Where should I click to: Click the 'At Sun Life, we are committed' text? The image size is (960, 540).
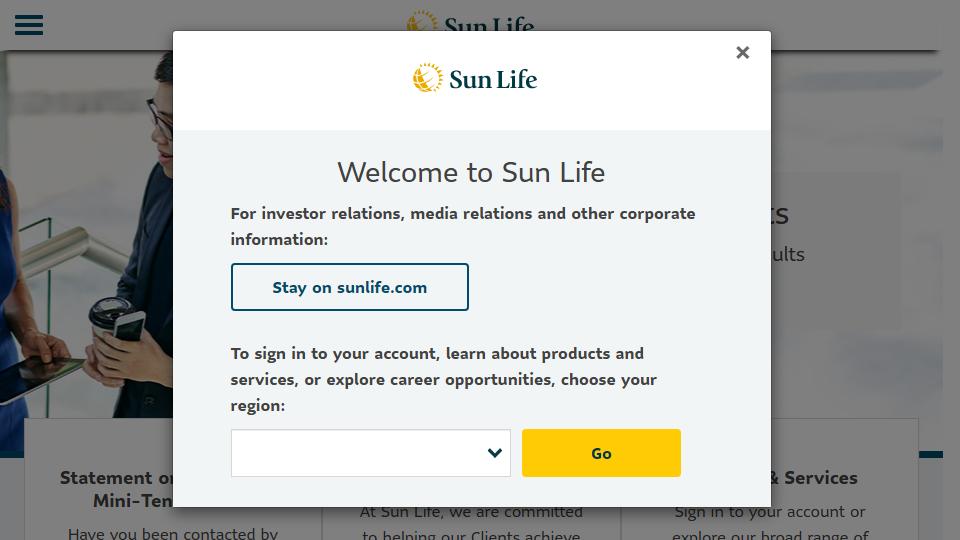pos(471,512)
